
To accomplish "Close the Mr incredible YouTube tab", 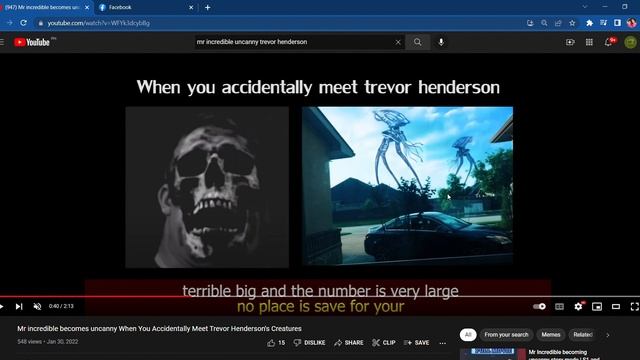I will click(x=87, y=7).
